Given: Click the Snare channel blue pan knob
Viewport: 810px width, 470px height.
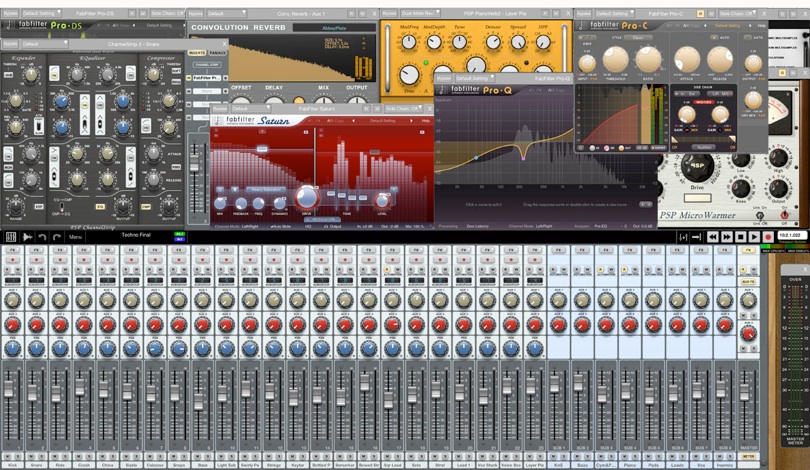Looking at the screenshot, I should tap(36, 349).
